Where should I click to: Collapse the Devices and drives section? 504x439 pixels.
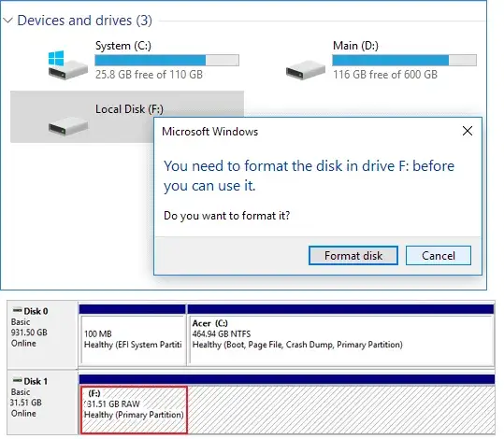pos(7,21)
